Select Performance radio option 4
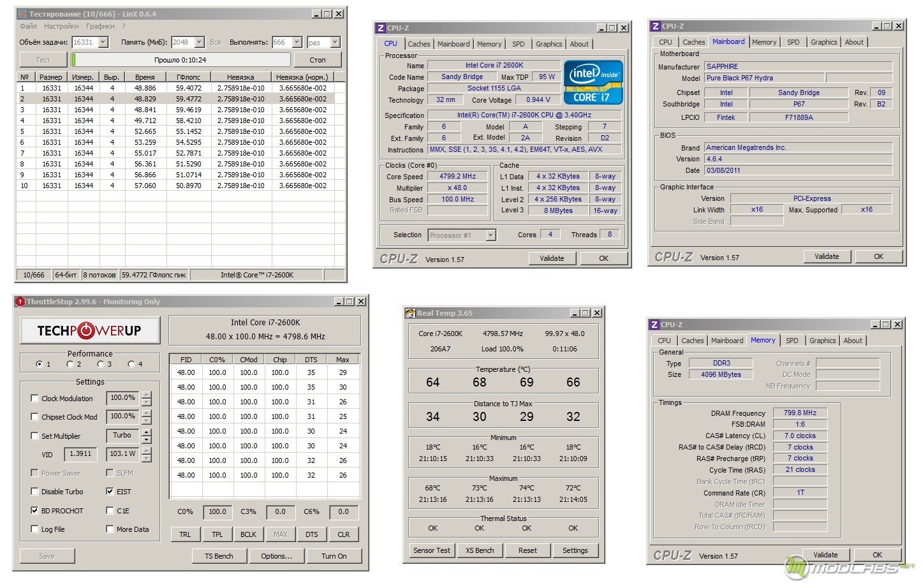Viewport: 923px width, 588px height. point(131,364)
